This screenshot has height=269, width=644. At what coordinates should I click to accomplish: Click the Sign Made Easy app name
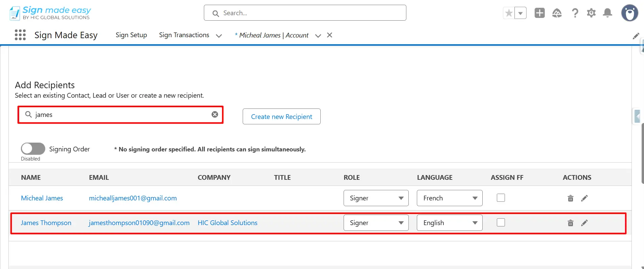pos(66,35)
